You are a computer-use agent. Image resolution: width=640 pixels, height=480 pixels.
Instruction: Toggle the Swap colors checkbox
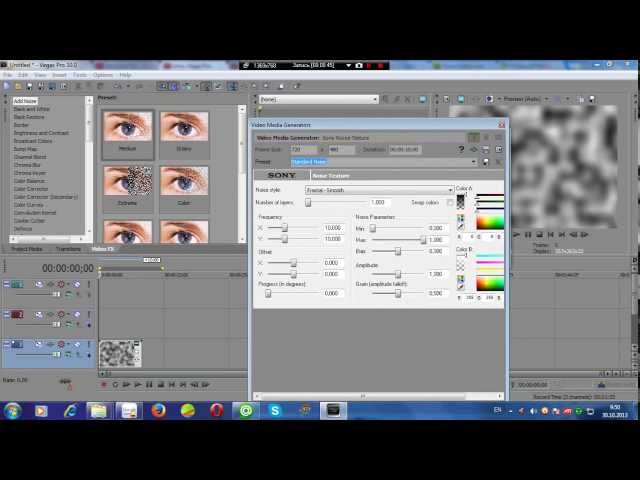[x=450, y=202]
